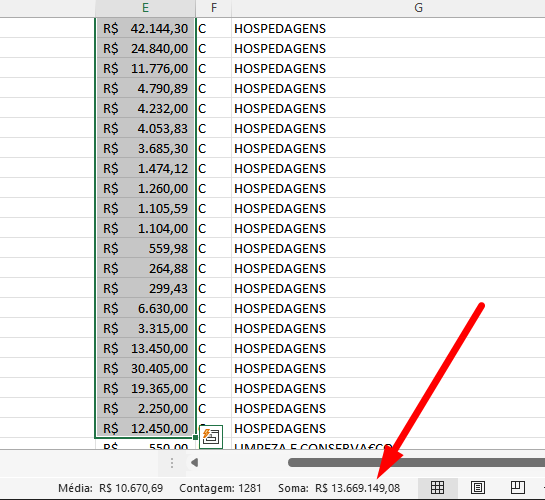Click the horizontal scrollbar thumb
545x500 pixels.
point(416,462)
